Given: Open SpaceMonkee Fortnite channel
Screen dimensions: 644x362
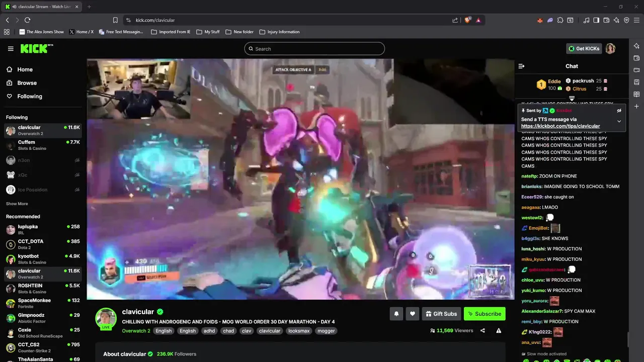Looking at the screenshot, I should click(x=43, y=303).
